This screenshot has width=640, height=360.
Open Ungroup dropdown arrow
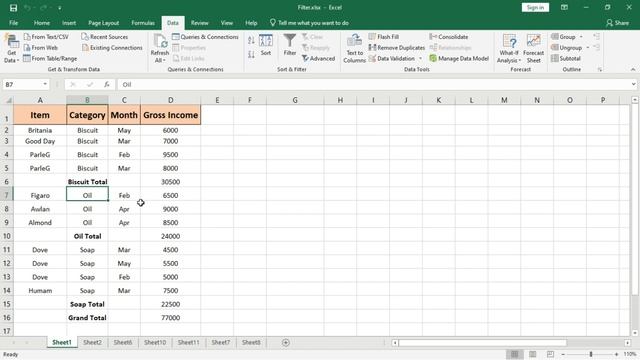[588, 48]
